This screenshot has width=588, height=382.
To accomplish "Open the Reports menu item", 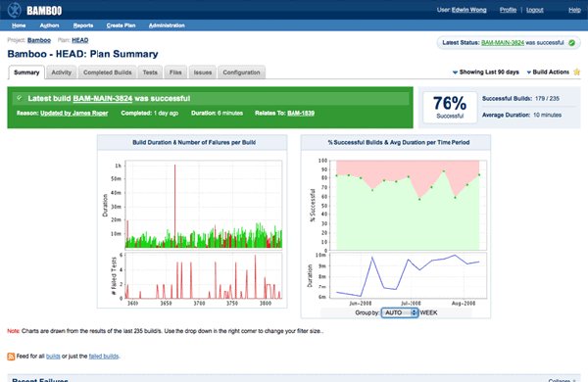I will tap(83, 25).
